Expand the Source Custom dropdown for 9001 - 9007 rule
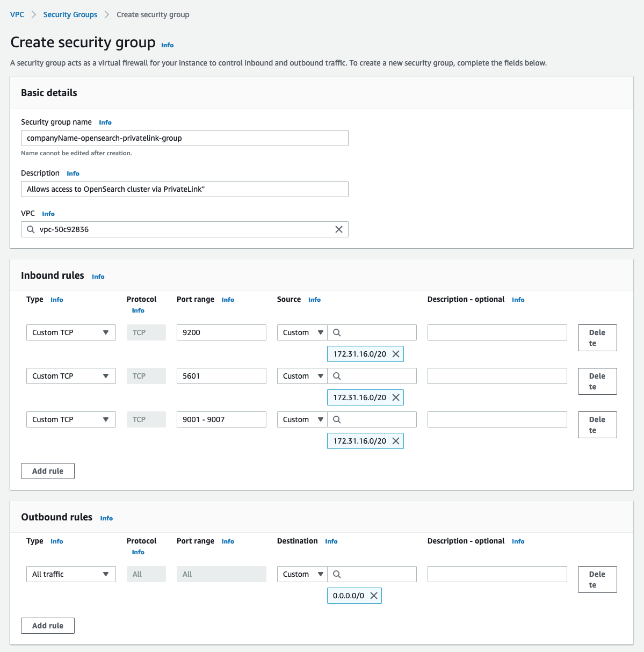 (302, 419)
